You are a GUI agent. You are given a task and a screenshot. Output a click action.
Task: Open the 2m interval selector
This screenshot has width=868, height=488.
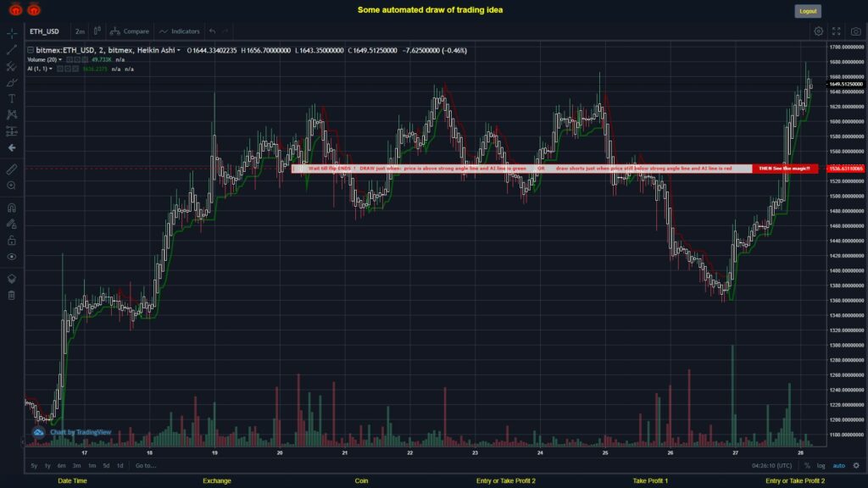click(x=81, y=31)
